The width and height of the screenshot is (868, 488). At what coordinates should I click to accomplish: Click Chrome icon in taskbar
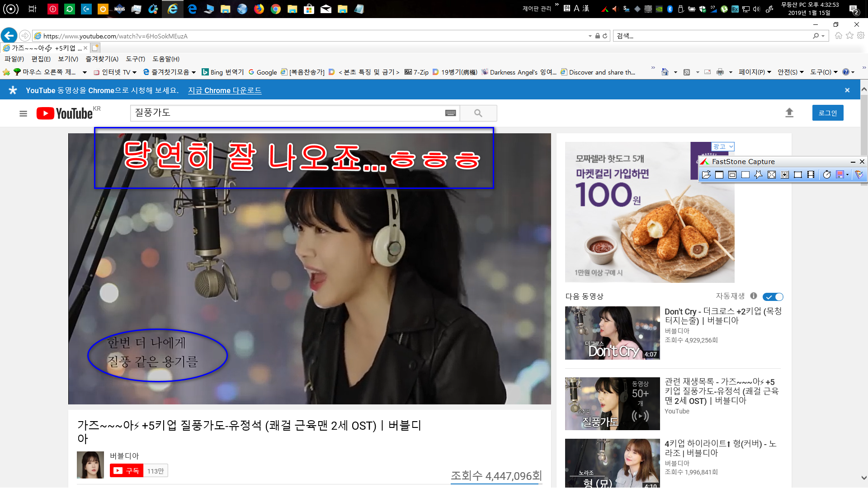[x=276, y=9]
